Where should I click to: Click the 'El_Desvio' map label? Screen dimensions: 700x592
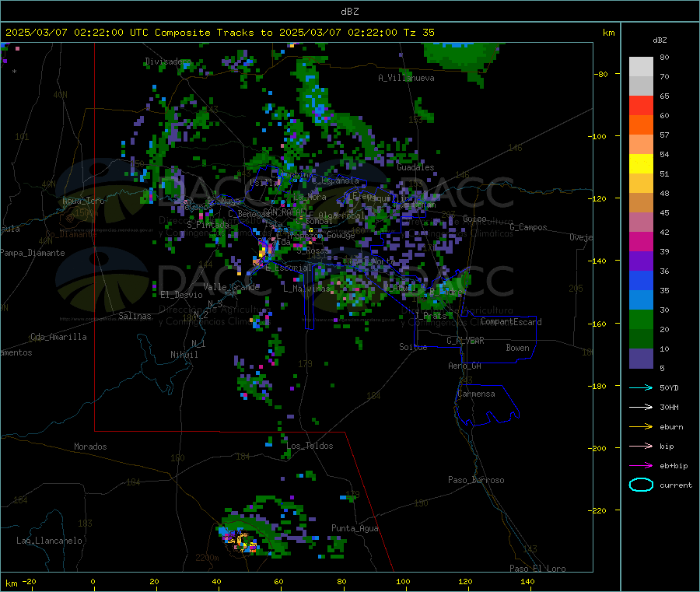click(x=181, y=295)
